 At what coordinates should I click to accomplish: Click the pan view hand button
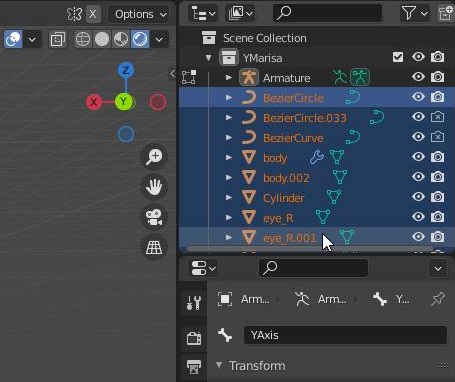(x=154, y=187)
